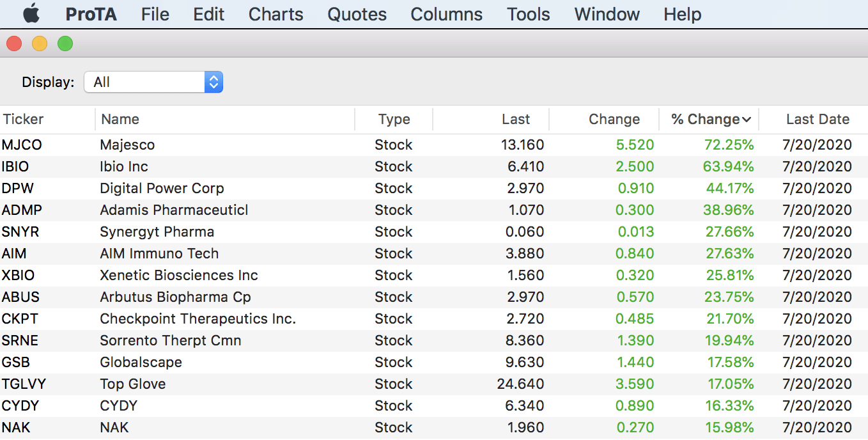Open the Charts menu
This screenshot has width=868, height=440.
276,14
